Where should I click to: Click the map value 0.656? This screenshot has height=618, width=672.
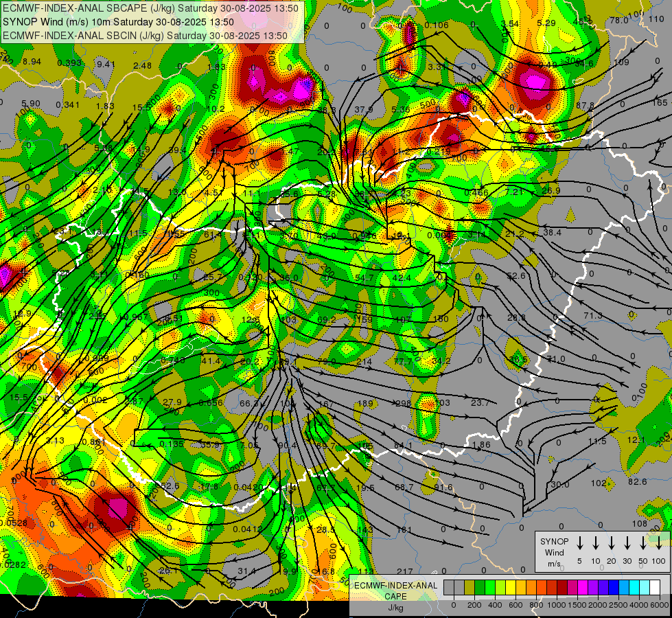[x=211, y=402]
